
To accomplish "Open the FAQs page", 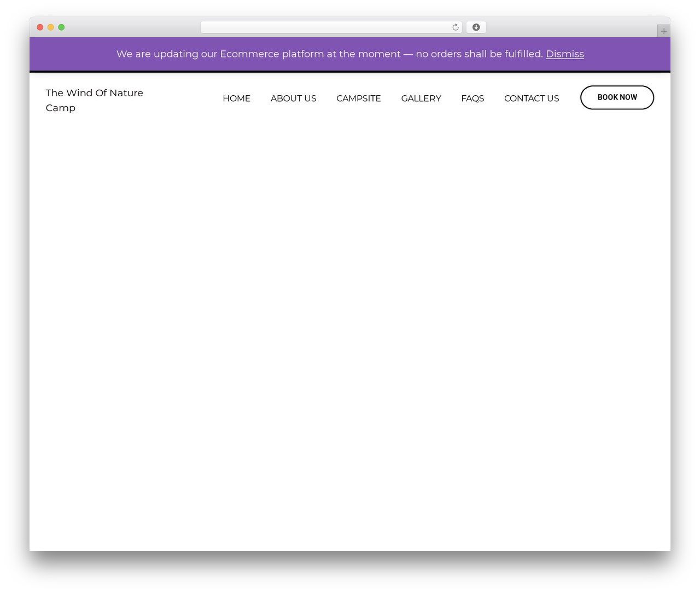I will 472,98.
